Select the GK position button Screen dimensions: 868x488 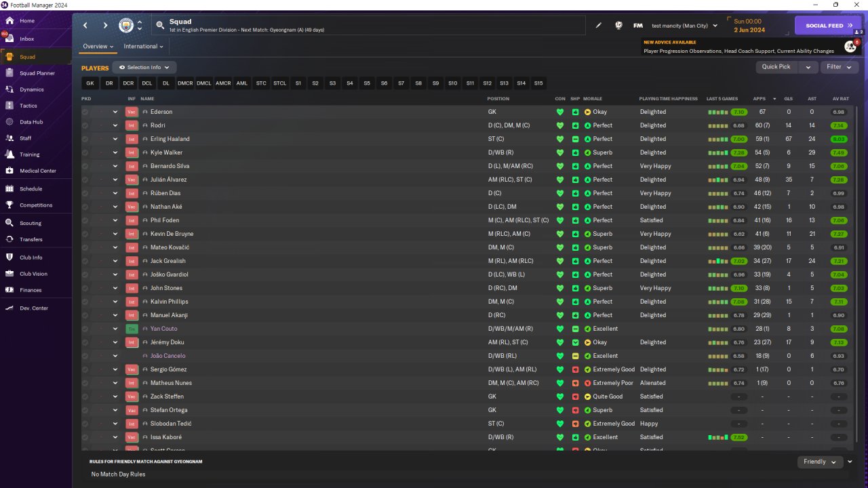[90, 83]
